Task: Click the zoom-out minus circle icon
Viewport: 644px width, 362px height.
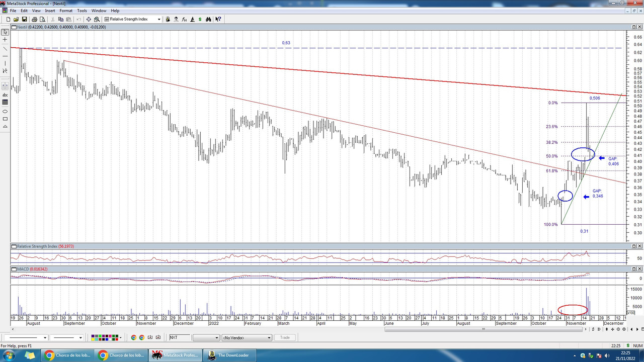Action: click(x=618, y=329)
